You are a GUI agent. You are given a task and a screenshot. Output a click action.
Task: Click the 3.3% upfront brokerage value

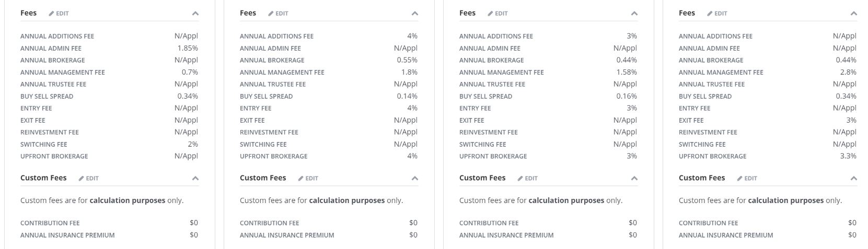[x=848, y=156]
